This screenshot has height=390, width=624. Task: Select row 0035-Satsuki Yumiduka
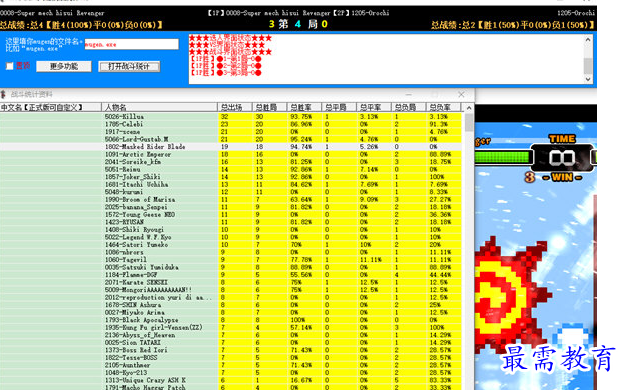[x=231, y=267]
